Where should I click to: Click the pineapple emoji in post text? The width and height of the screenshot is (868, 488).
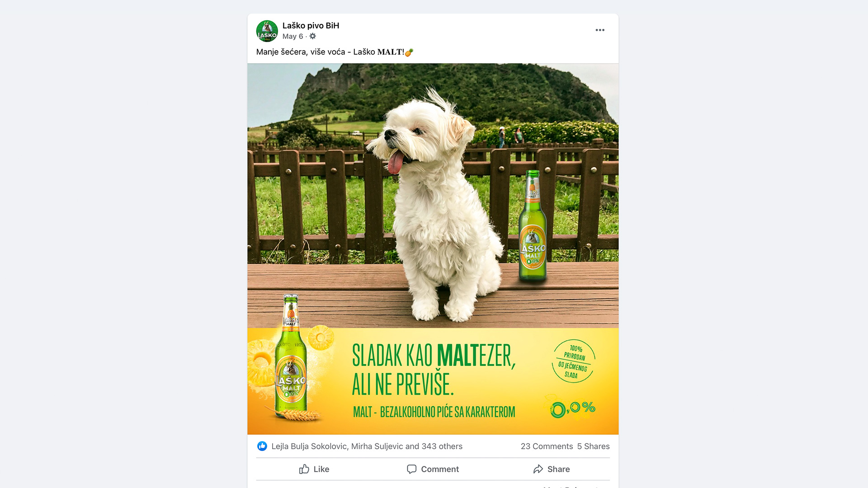click(x=409, y=52)
